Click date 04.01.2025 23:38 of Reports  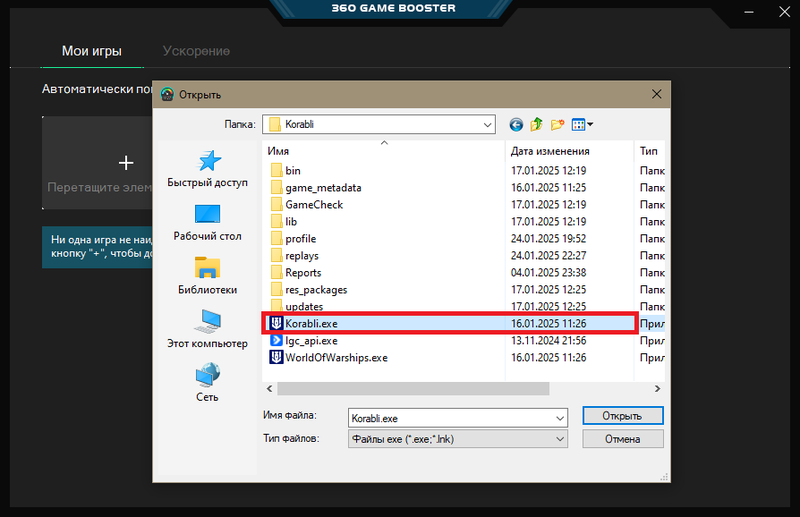coord(548,273)
